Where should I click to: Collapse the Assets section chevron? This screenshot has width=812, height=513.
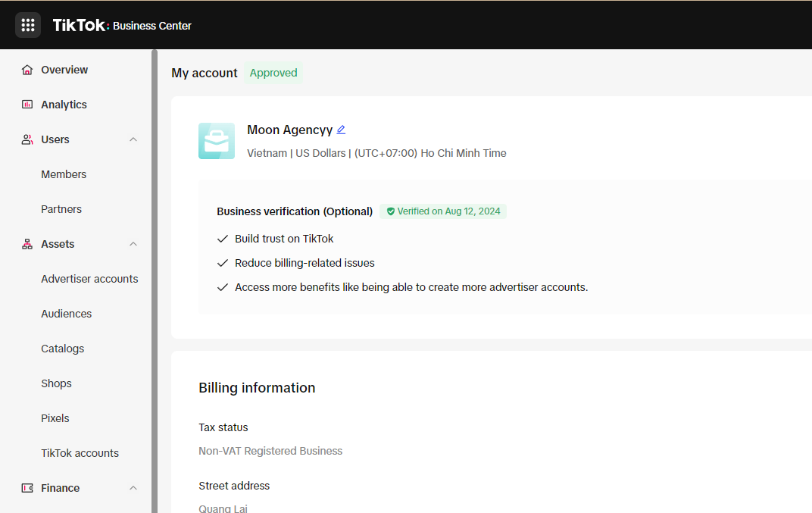[x=133, y=244]
